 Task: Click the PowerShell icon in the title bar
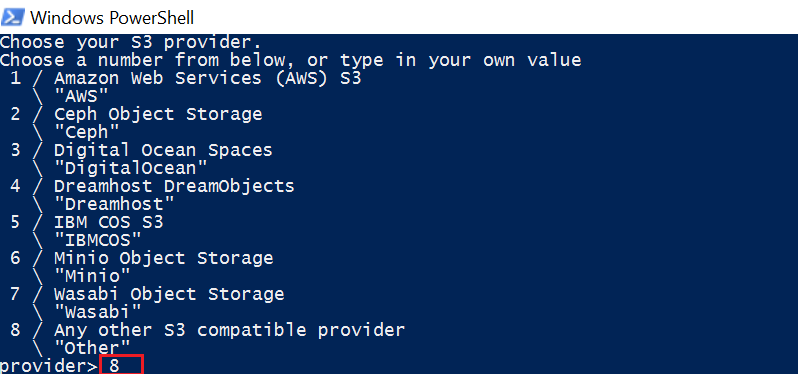click(x=12, y=17)
